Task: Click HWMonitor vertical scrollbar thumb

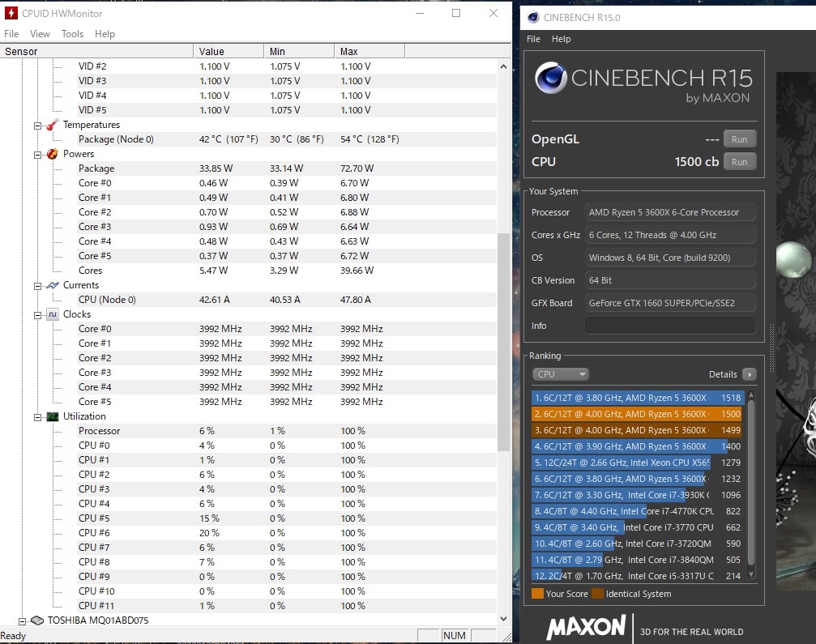Action: 503,342
